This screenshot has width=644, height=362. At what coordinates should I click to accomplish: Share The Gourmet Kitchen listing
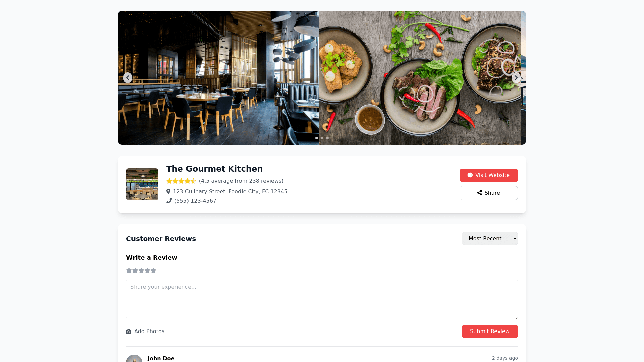coord(488,193)
